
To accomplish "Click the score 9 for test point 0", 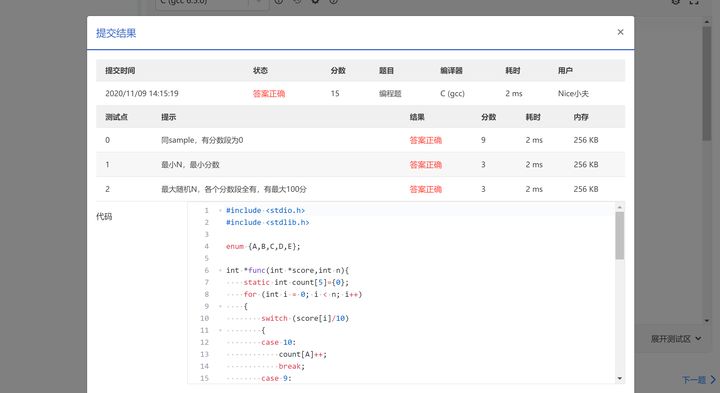I will pyautogui.click(x=483, y=140).
